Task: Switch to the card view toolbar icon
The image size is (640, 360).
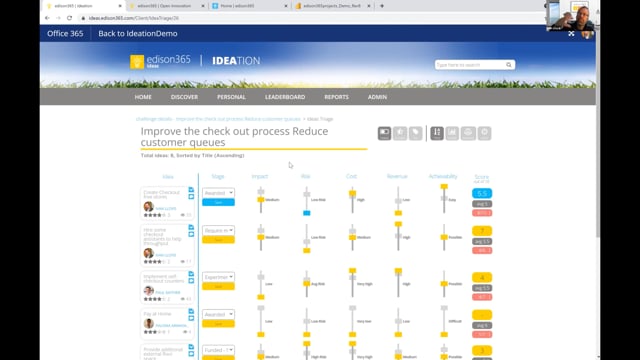Action: [x=384, y=133]
